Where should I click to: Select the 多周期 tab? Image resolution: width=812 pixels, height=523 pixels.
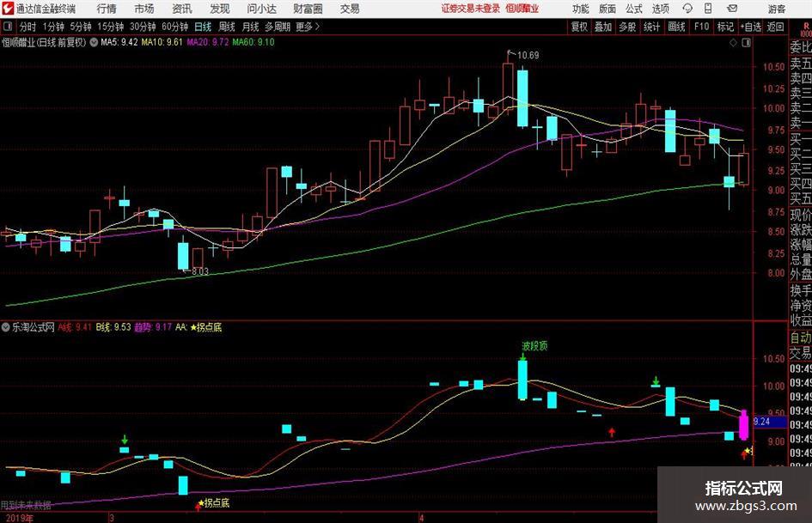(278, 27)
